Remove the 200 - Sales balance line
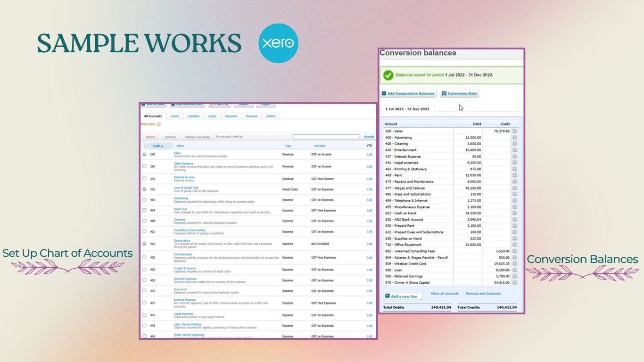 pyautogui.click(x=515, y=131)
